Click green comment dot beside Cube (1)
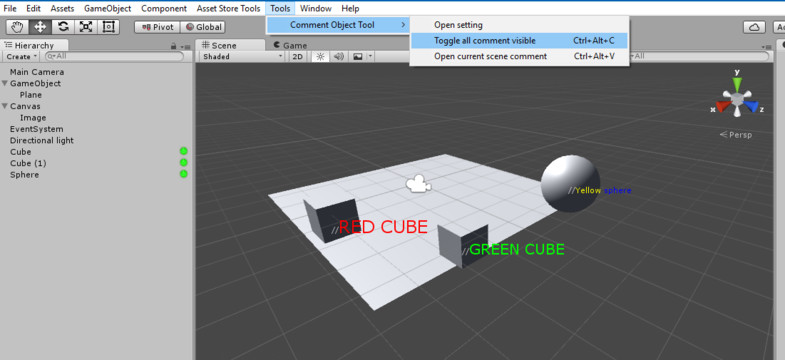 (x=183, y=162)
